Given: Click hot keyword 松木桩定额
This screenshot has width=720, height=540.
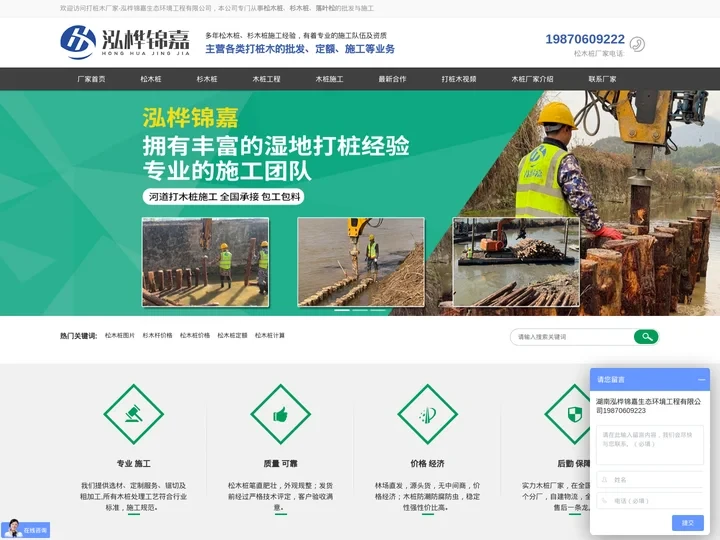Looking at the screenshot, I should [x=232, y=336].
